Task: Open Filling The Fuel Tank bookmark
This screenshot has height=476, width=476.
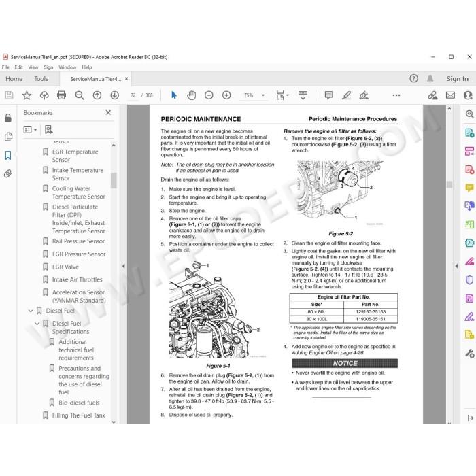Action: (x=79, y=415)
